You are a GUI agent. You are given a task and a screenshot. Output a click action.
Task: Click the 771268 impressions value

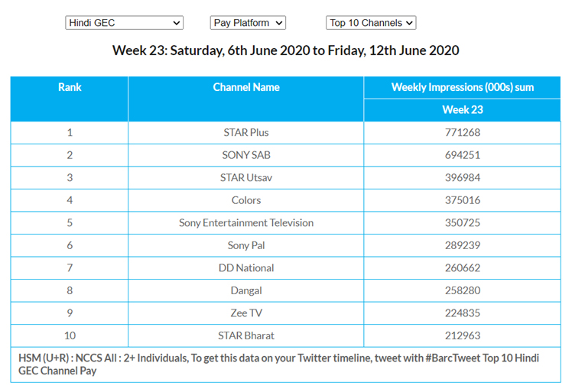tap(463, 132)
